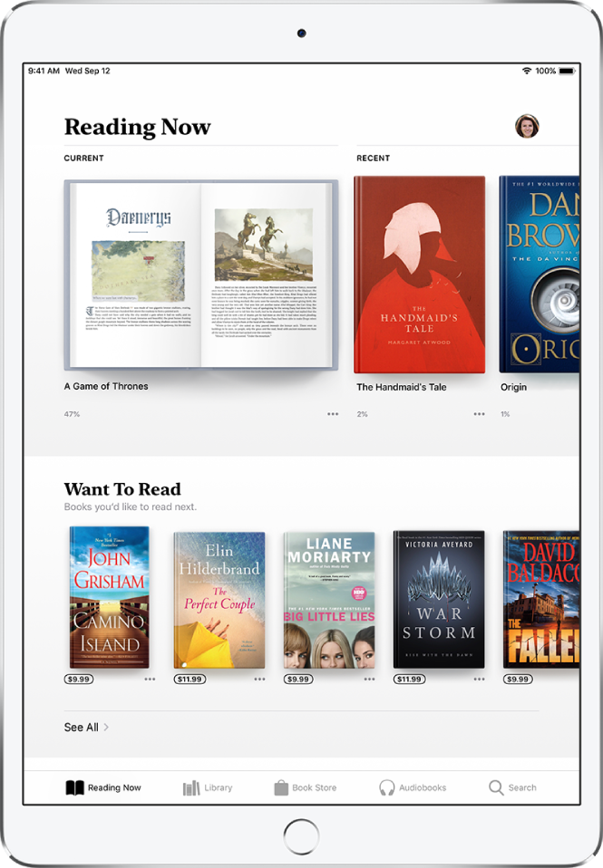This screenshot has width=603, height=868.
Task: Open the Big Little Lies book cover
Action: click(x=329, y=600)
